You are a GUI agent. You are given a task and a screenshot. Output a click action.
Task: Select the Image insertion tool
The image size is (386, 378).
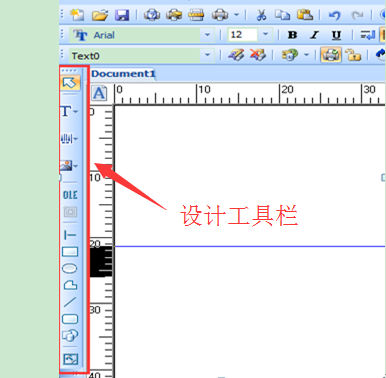[x=66, y=165]
